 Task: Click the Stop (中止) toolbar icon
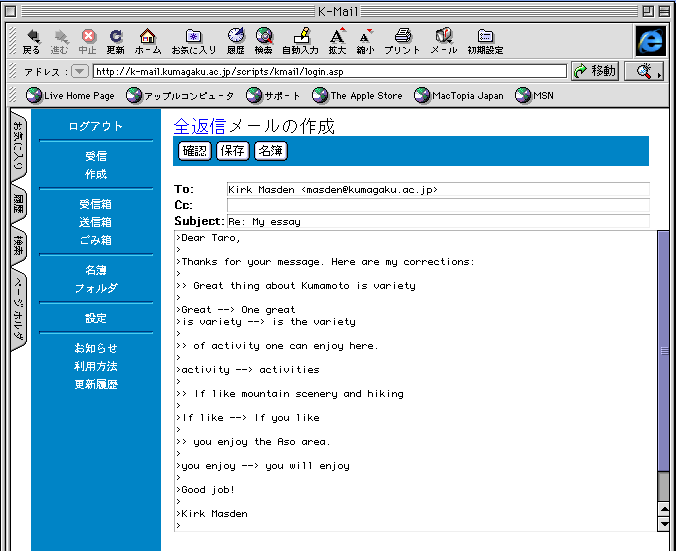point(88,41)
